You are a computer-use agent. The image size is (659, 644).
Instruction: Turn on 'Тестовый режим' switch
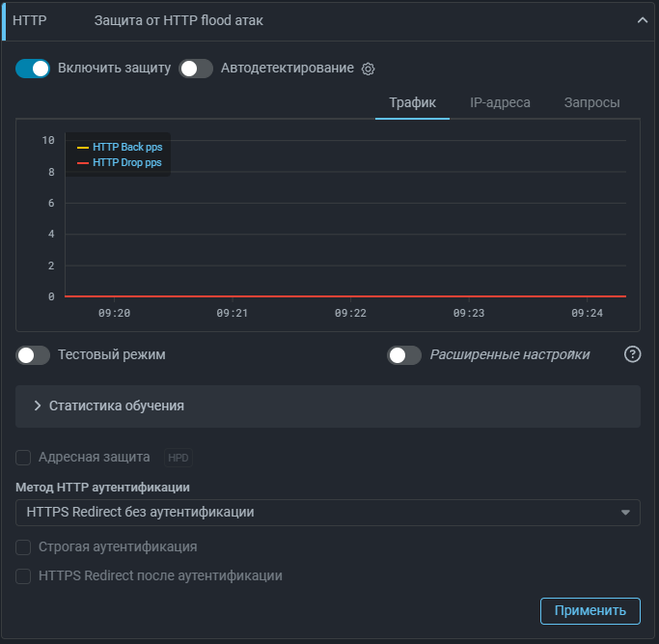point(33,355)
